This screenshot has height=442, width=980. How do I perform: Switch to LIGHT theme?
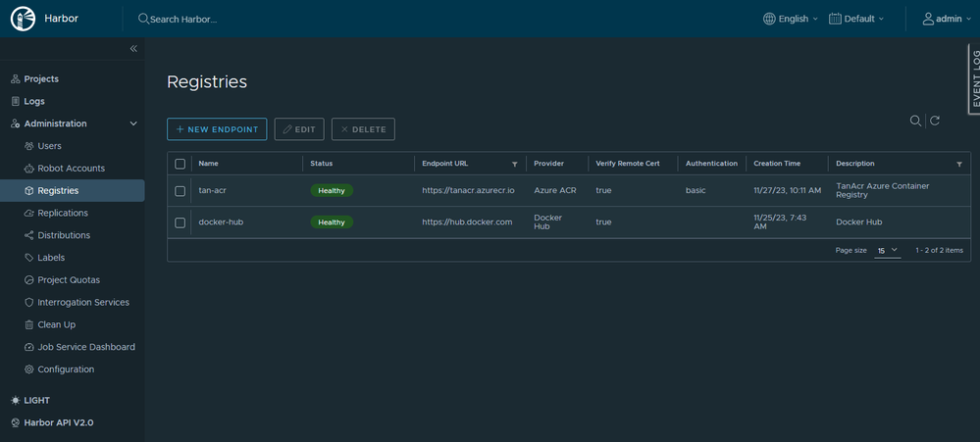click(x=36, y=400)
